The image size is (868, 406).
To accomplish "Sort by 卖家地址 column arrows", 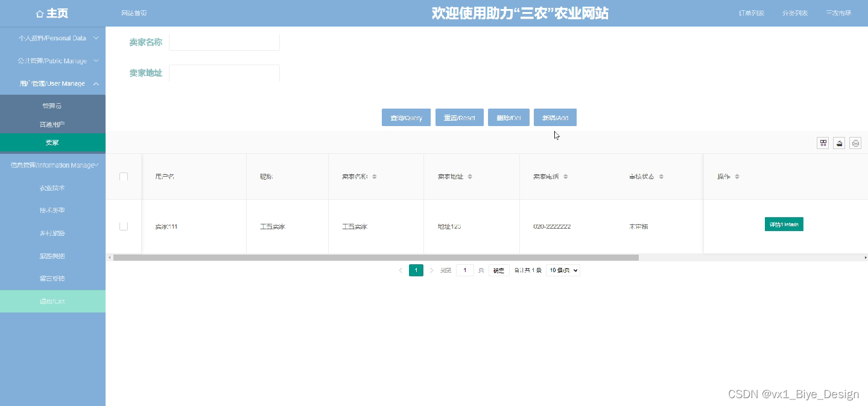I will [x=470, y=177].
